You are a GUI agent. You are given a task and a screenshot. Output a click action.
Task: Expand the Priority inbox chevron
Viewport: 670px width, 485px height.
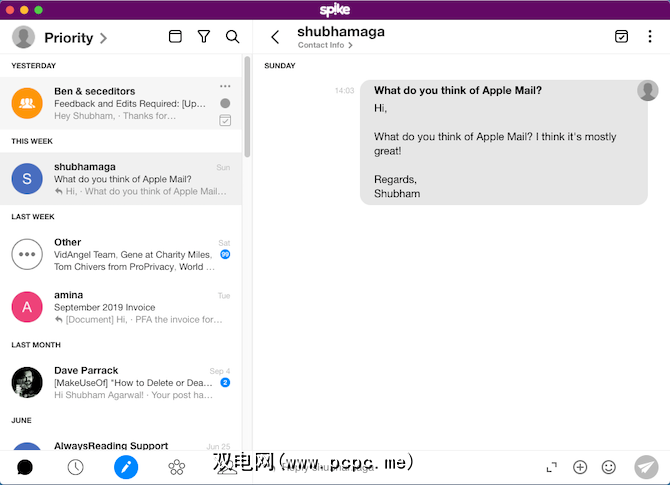pyautogui.click(x=103, y=39)
